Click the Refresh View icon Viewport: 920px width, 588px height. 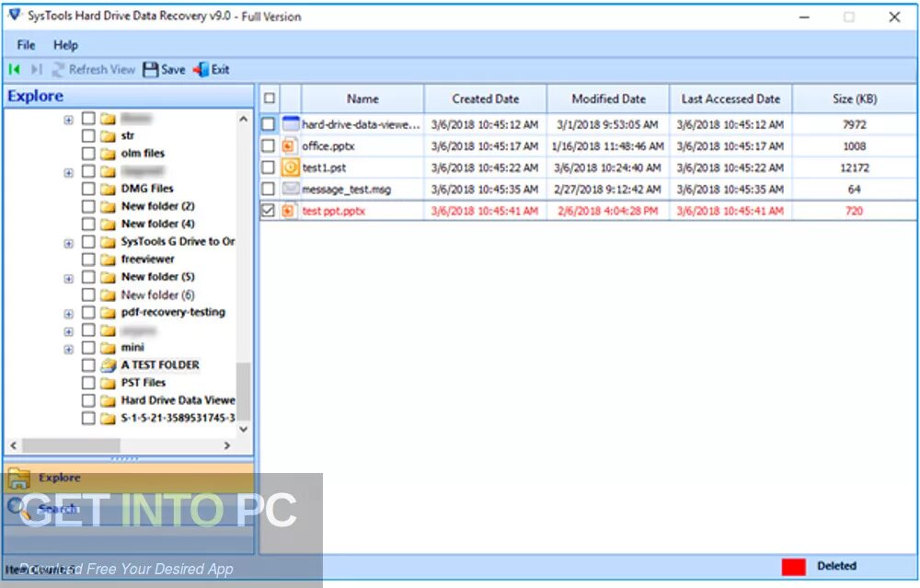(x=58, y=69)
